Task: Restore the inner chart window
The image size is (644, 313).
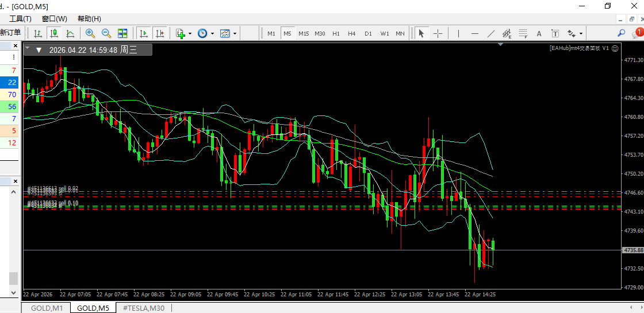Action: [x=632, y=19]
